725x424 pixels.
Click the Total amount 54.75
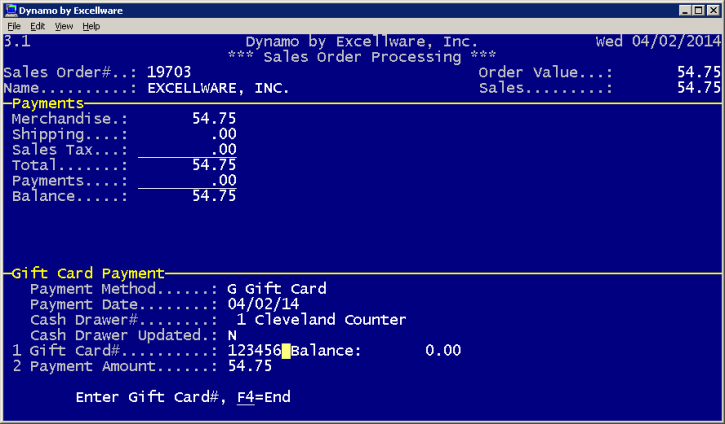(x=214, y=165)
